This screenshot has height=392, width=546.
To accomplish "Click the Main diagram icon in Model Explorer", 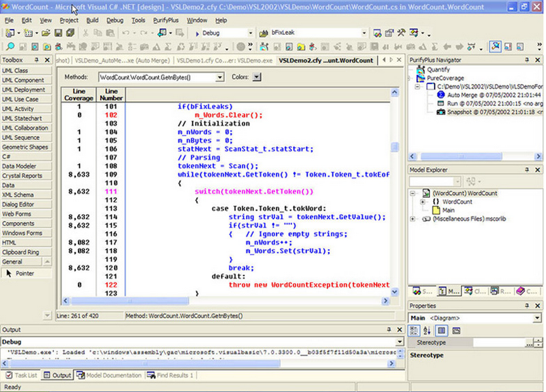I will pyautogui.click(x=436, y=210).
